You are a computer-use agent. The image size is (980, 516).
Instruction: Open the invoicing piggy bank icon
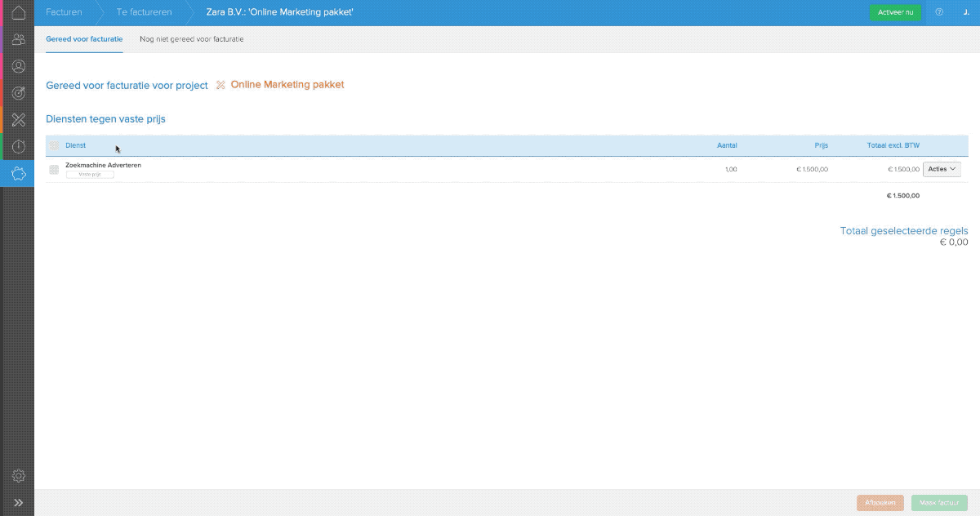click(18, 173)
